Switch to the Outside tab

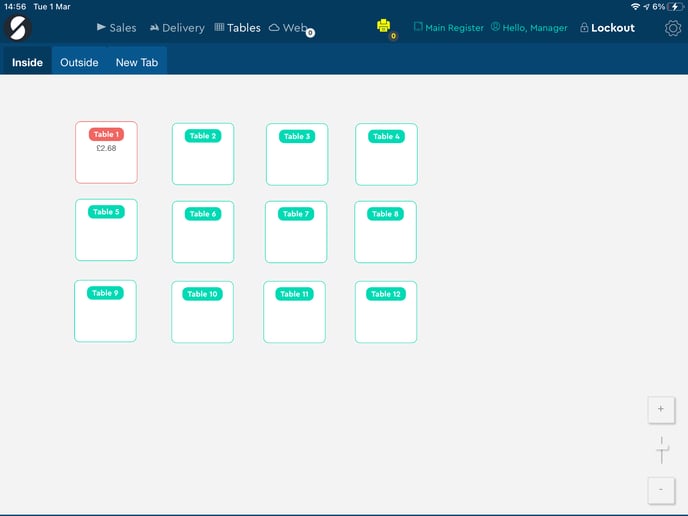click(x=79, y=62)
